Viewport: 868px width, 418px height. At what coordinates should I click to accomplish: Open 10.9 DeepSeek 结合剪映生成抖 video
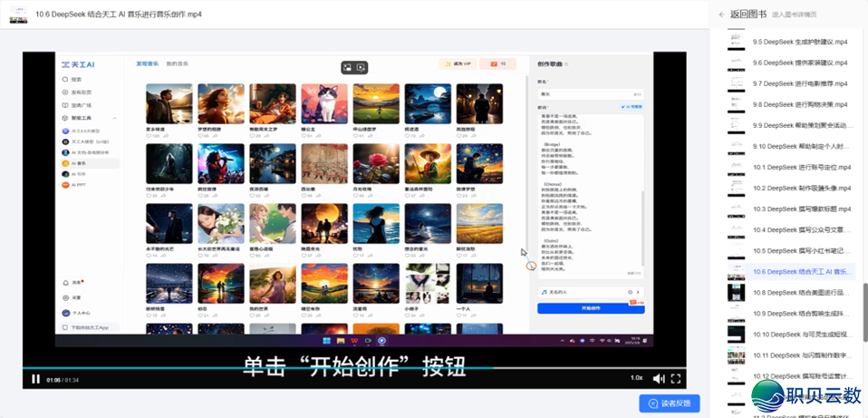[802, 314]
